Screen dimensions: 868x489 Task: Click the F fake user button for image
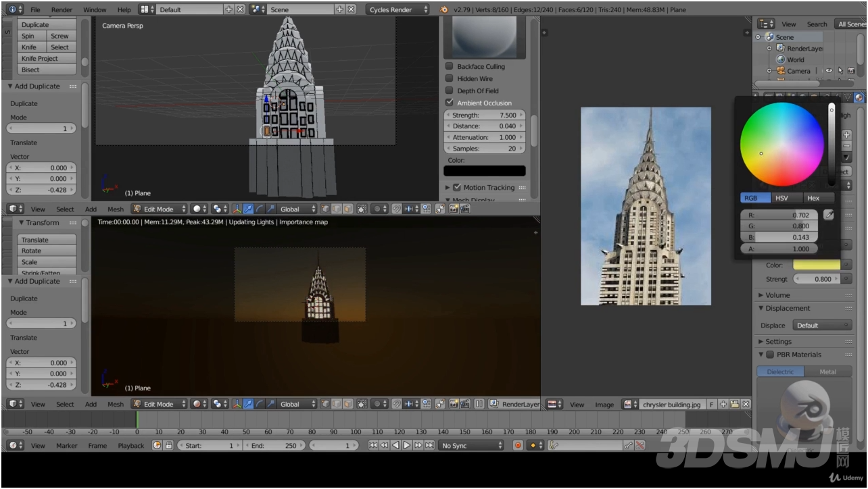[712, 405]
